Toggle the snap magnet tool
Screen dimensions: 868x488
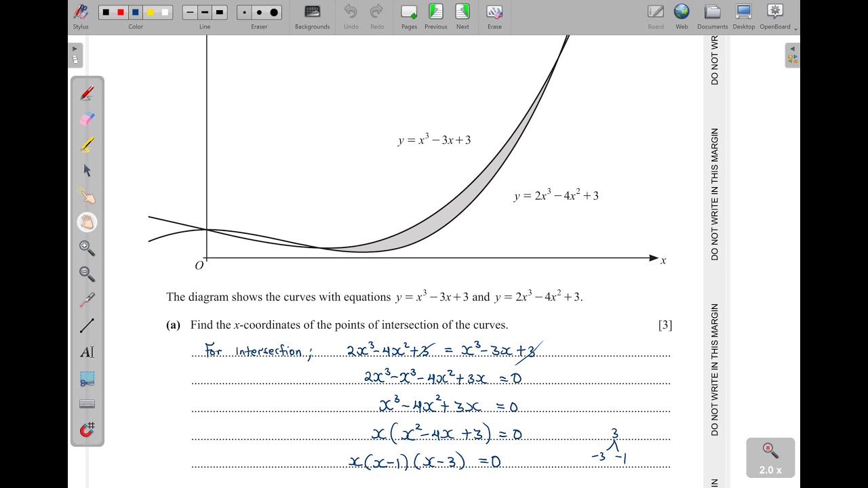coord(87,430)
